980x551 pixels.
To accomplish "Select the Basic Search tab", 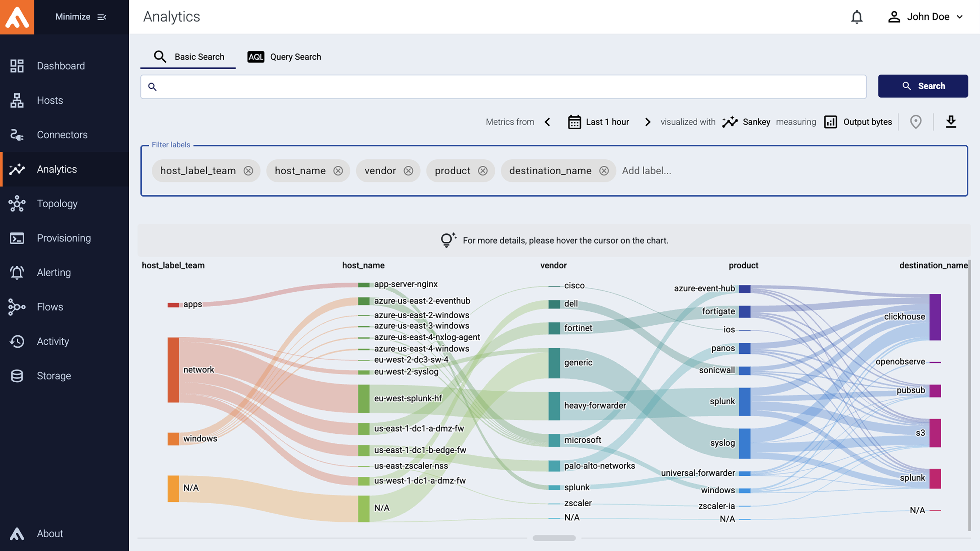I will (x=189, y=57).
